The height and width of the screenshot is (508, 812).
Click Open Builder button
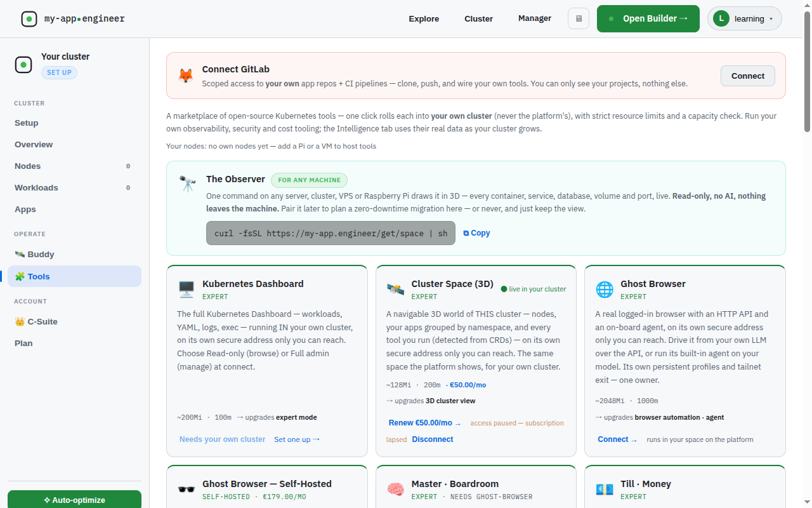[648, 18]
